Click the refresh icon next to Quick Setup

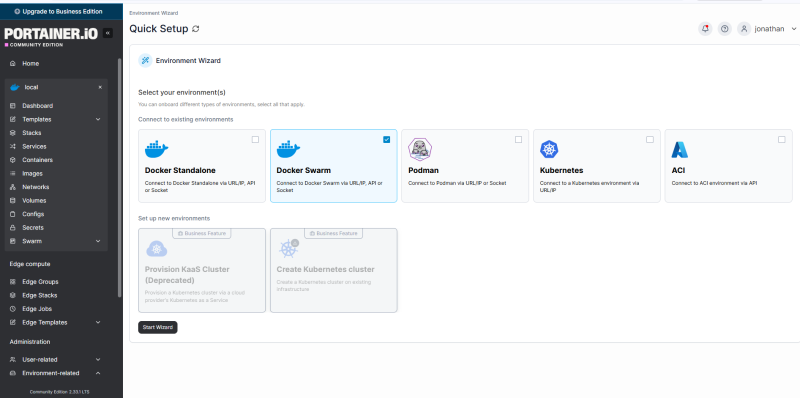tap(195, 29)
